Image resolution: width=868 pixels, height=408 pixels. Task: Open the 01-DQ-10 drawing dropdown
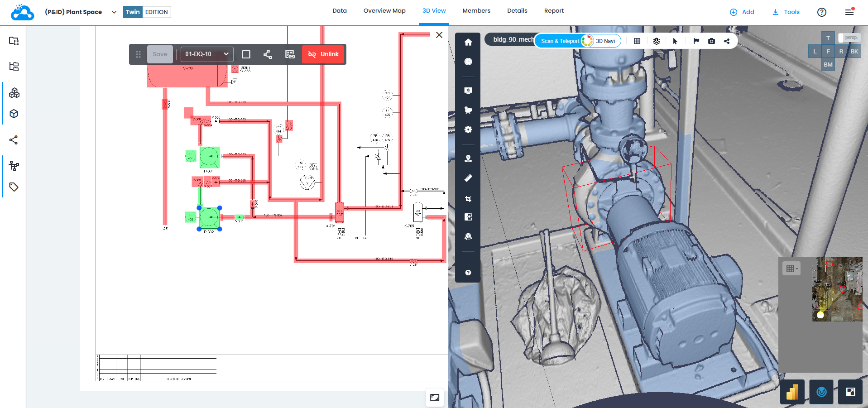pyautogui.click(x=206, y=54)
